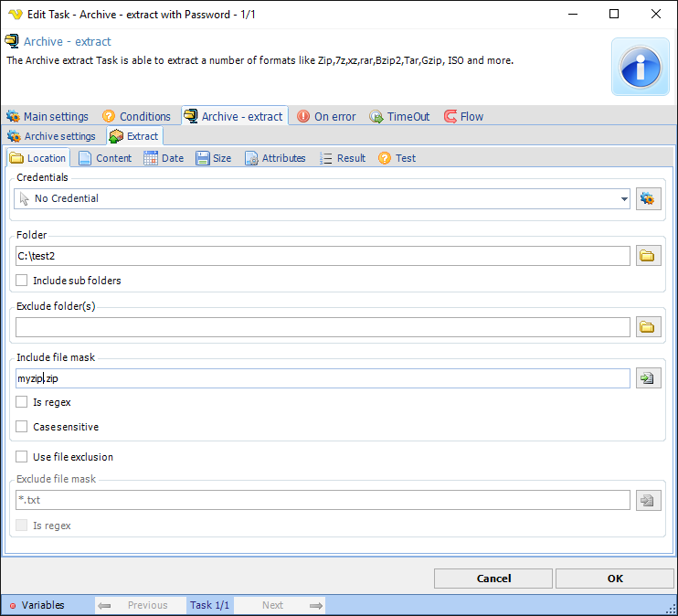Open the Attributes tab
The image size is (678, 616).
pos(275,158)
